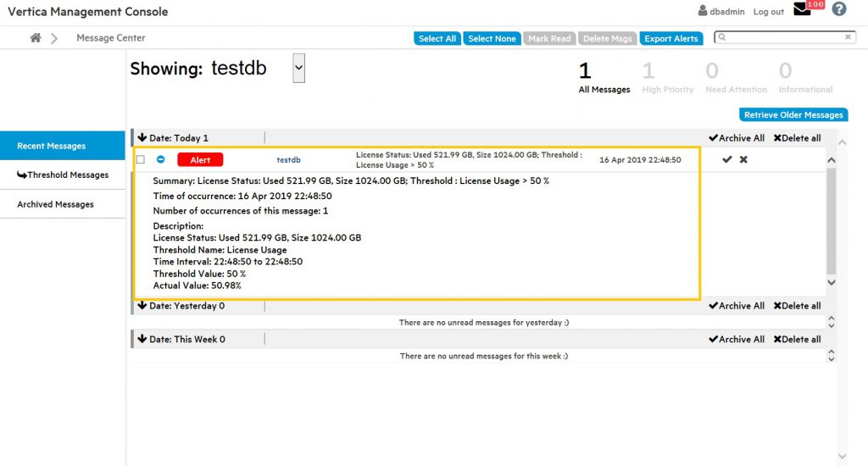Delete the alert with the X icon

tap(743, 159)
